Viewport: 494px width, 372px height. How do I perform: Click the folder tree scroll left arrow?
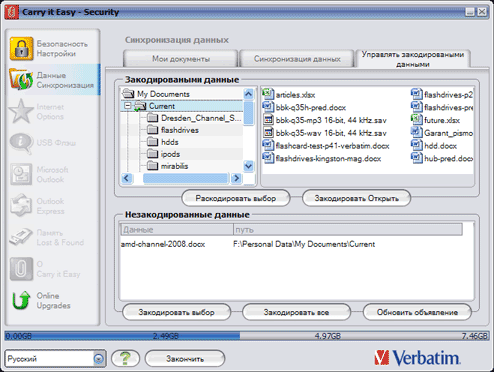point(126,178)
